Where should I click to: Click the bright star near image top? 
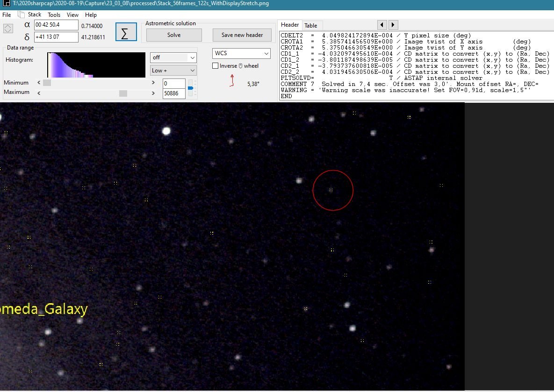pos(166,131)
